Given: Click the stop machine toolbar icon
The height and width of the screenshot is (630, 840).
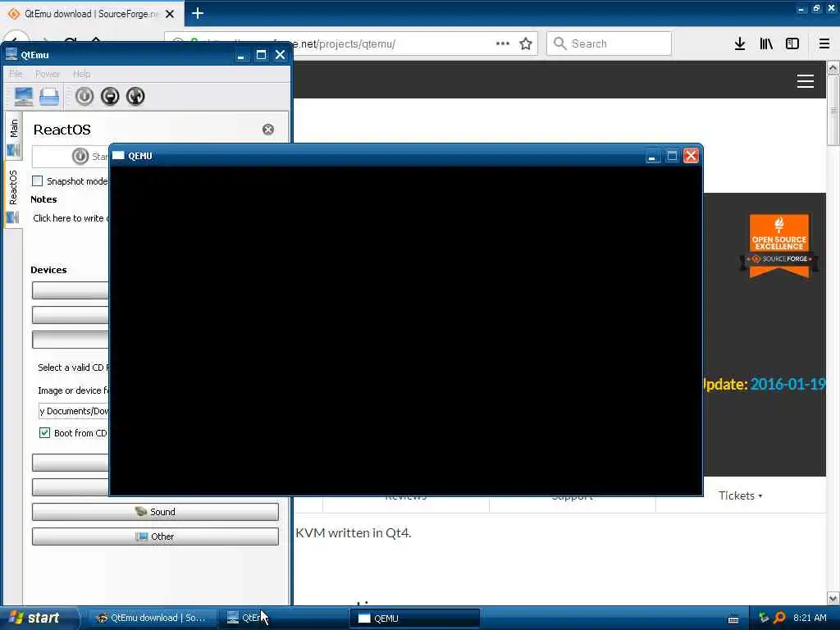Looking at the screenshot, I should point(110,97).
